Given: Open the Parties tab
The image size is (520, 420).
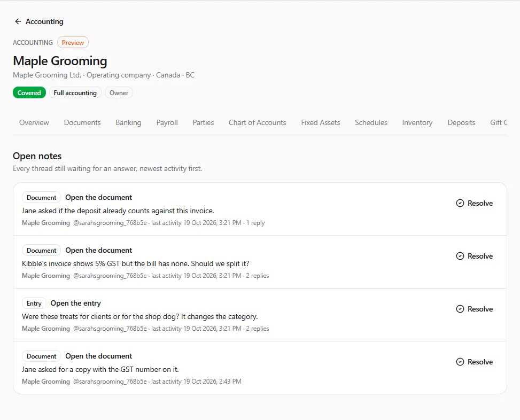Looking at the screenshot, I should click(203, 123).
